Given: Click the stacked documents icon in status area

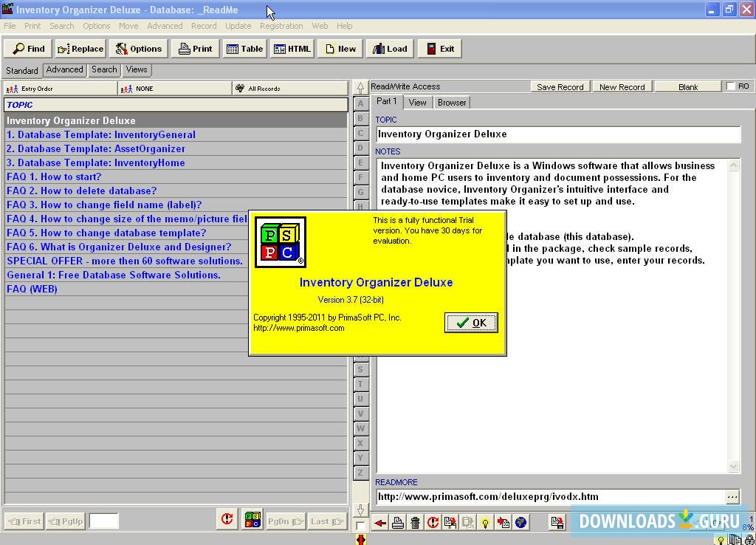Looking at the screenshot, I should pos(735,540).
